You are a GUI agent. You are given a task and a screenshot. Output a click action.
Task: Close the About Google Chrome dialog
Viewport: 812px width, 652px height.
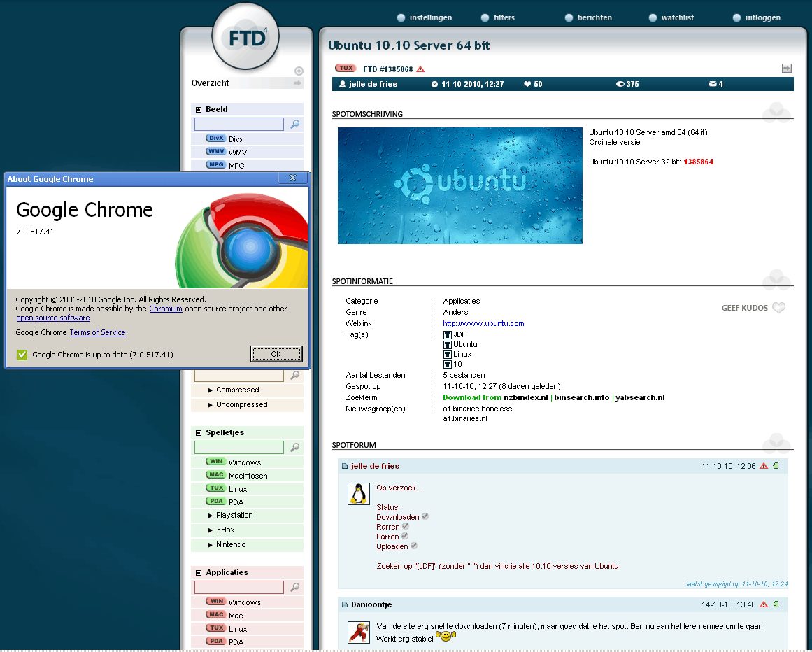pyautogui.click(x=292, y=178)
